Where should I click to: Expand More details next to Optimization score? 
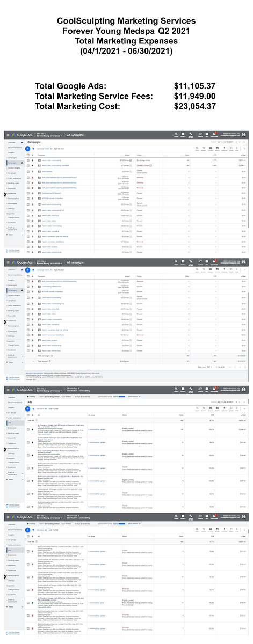pos(134,397)
